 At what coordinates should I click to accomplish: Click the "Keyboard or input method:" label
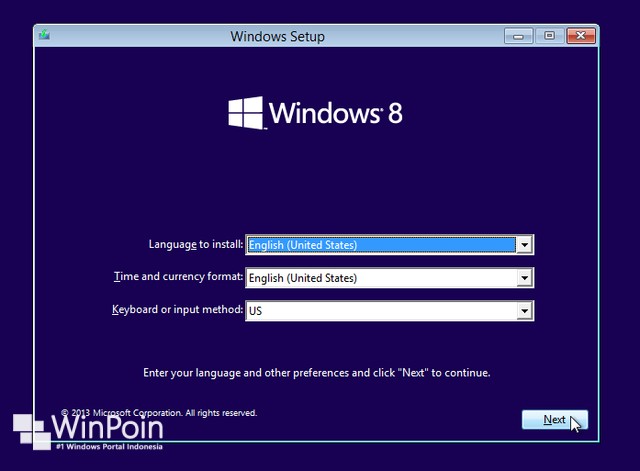[178, 310]
